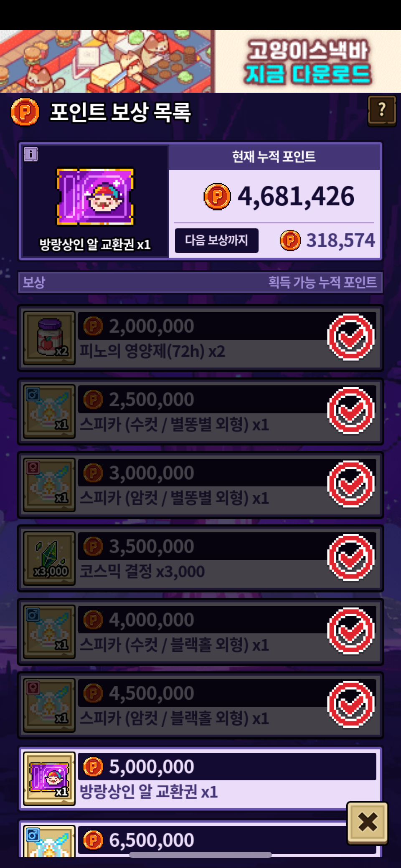Tap the 방랑상인 알 교환권 ticket preview image
This screenshot has height=868, width=401.
pos(95,197)
